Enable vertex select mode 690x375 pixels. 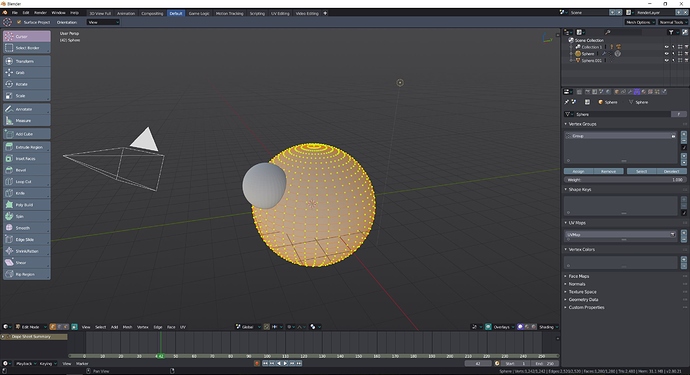tap(53, 327)
